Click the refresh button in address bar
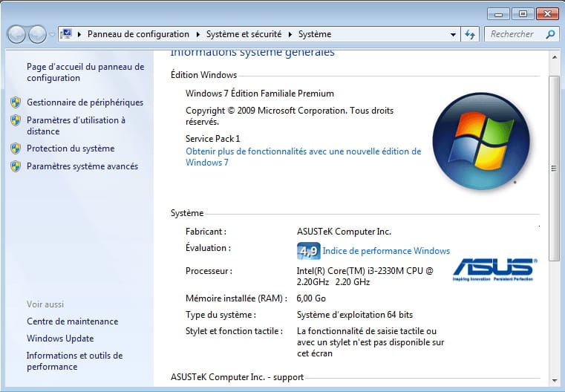Screen dimensions: 565x392 [x=469, y=35]
